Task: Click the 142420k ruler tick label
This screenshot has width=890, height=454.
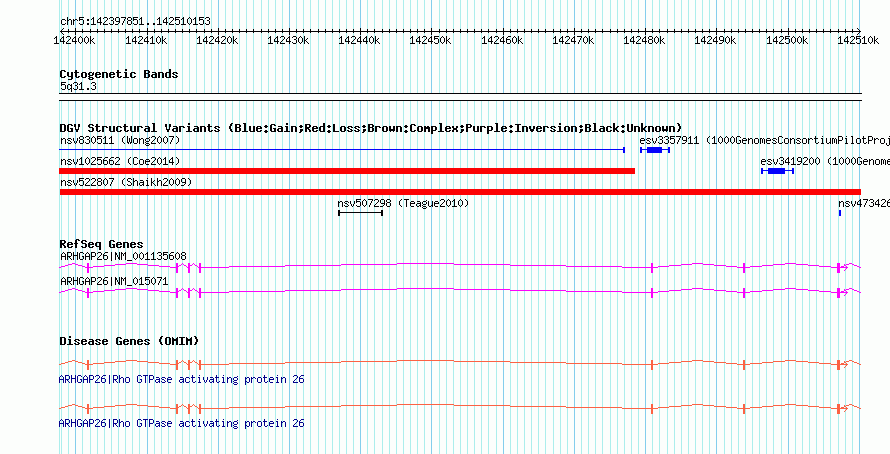Action: pos(217,40)
